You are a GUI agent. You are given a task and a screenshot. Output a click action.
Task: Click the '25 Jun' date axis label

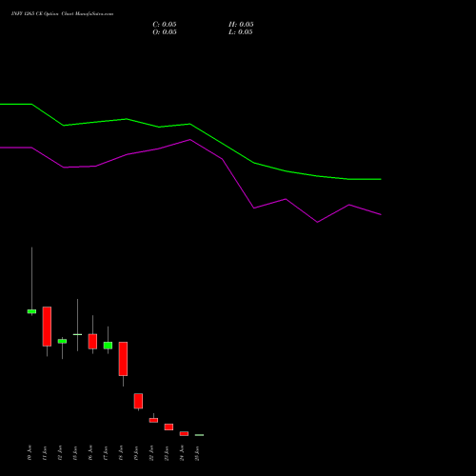(x=197, y=453)
